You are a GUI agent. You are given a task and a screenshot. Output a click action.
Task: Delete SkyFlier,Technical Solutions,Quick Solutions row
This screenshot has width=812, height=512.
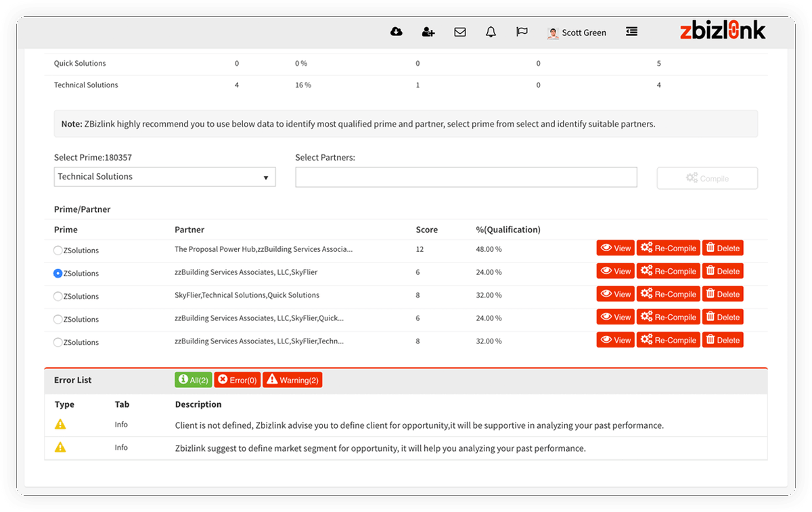click(723, 294)
